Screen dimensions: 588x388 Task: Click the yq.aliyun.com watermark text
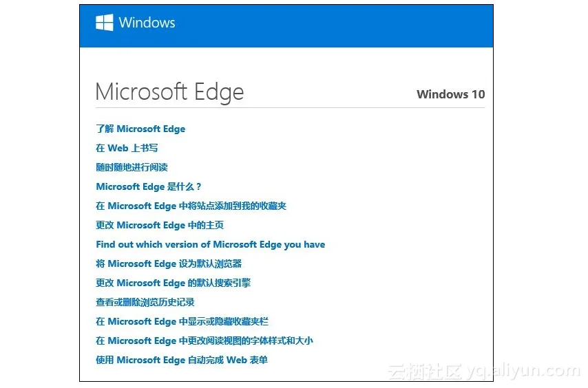pyautogui.click(x=524, y=371)
